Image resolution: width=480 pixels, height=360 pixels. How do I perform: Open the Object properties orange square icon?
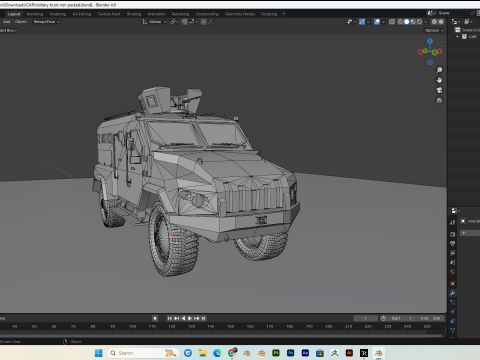[x=453, y=284]
